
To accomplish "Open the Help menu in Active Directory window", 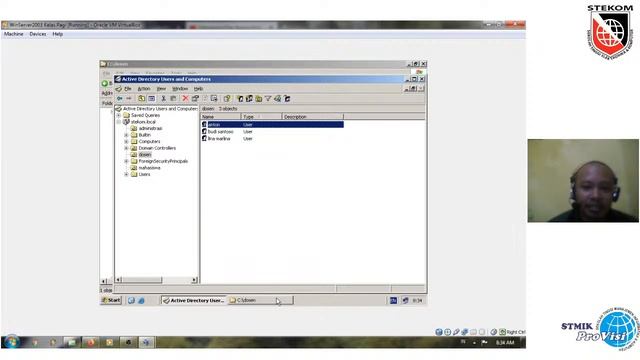I will tap(198, 89).
